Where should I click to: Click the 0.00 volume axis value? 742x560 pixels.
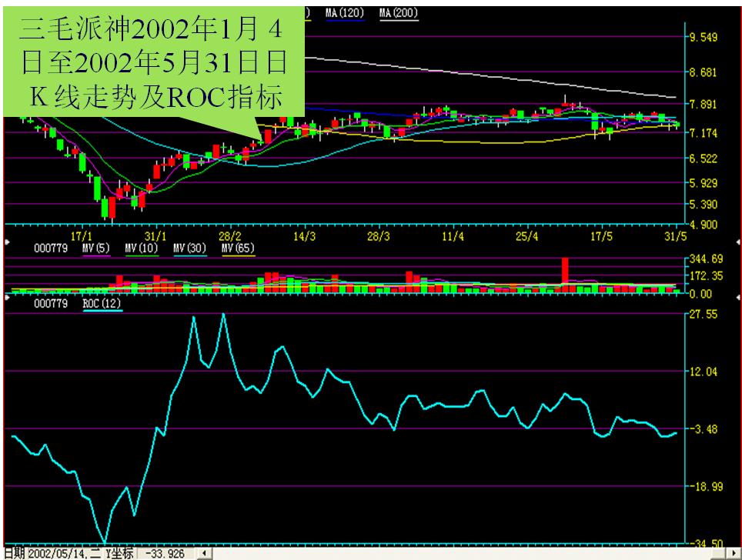coord(701,294)
